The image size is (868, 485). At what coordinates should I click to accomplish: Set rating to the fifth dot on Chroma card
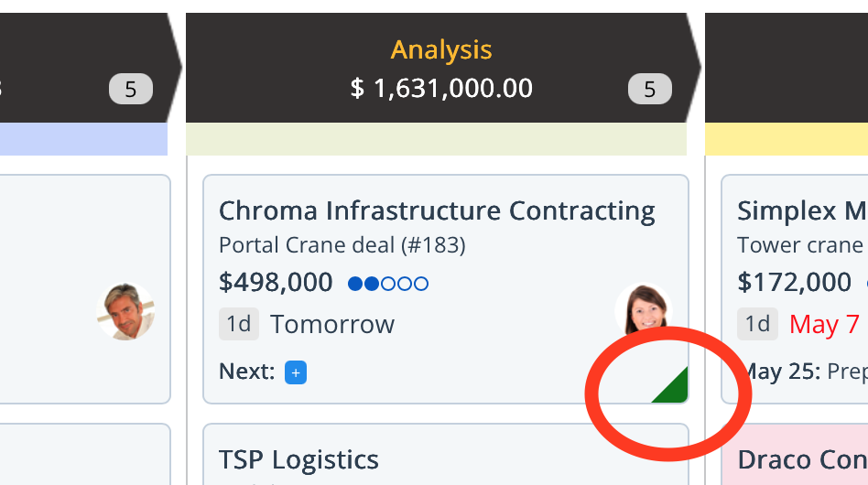[x=421, y=284]
